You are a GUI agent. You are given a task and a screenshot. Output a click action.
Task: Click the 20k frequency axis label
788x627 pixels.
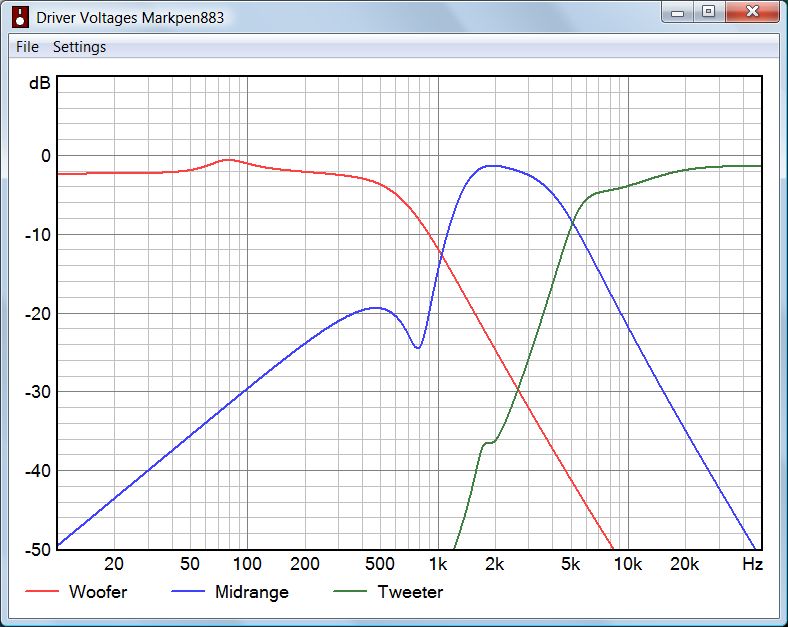click(684, 564)
